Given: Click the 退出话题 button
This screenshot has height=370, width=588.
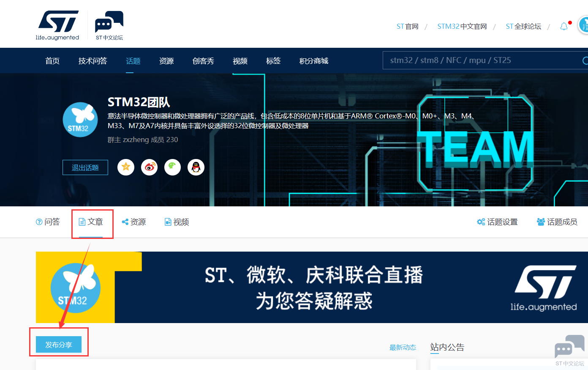Looking at the screenshot, I should coord(85,167).
